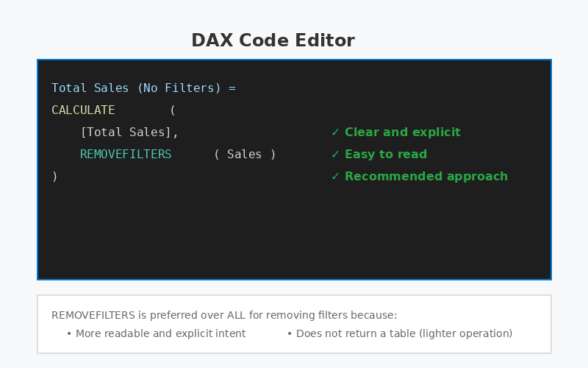Click the opening parenthesis after CALCULATE
This screenshot has height=368, width=588.
tap(173, 110)
